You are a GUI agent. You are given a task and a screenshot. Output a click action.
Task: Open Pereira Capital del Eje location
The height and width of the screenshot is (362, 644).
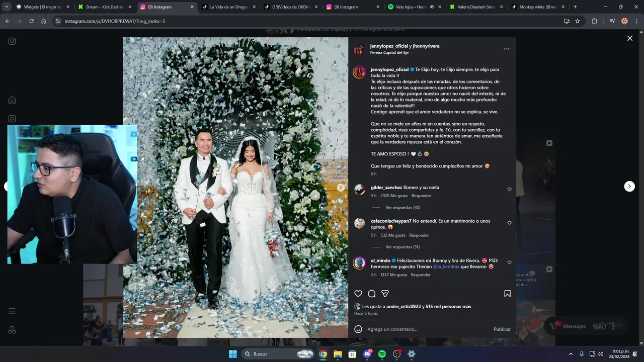(389, 52)
